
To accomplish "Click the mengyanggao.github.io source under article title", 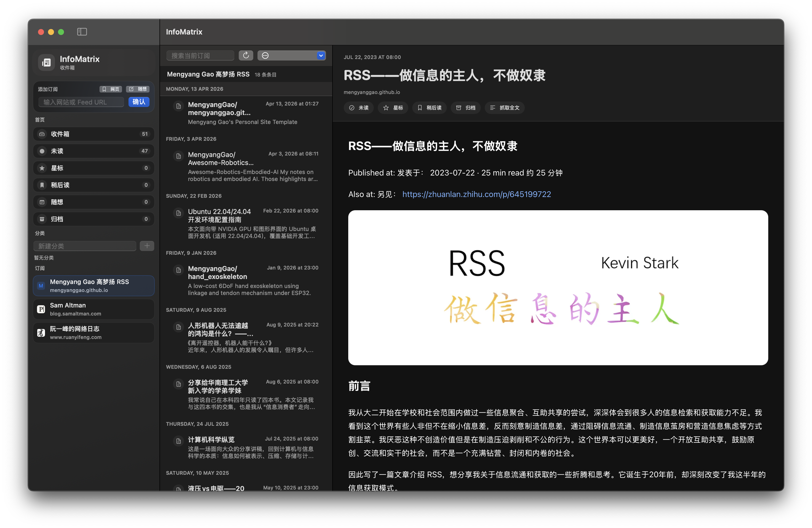I will coord(372,92).
